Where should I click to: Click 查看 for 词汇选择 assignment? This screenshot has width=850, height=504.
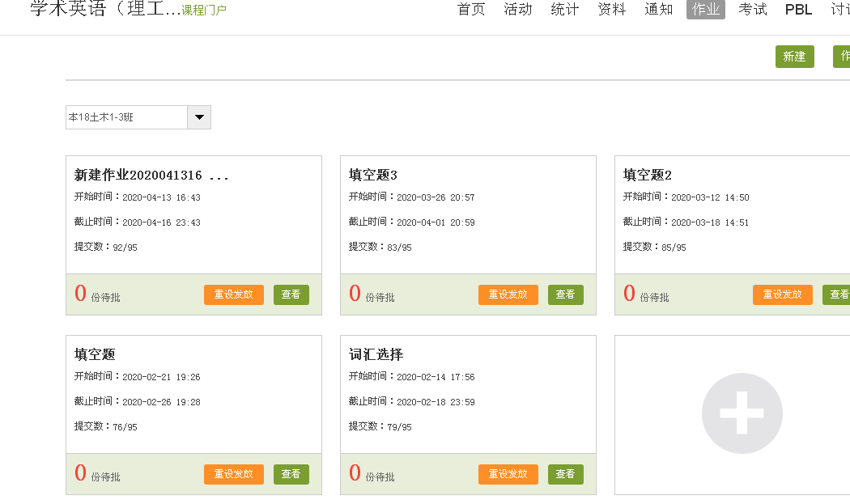click(565, 474)
